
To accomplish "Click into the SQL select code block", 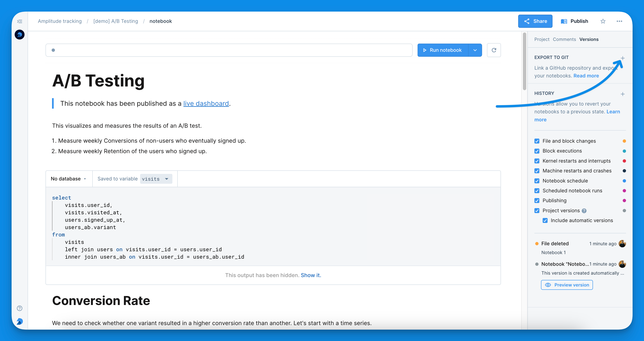I will pyautogui.click(x=273, y=227).
